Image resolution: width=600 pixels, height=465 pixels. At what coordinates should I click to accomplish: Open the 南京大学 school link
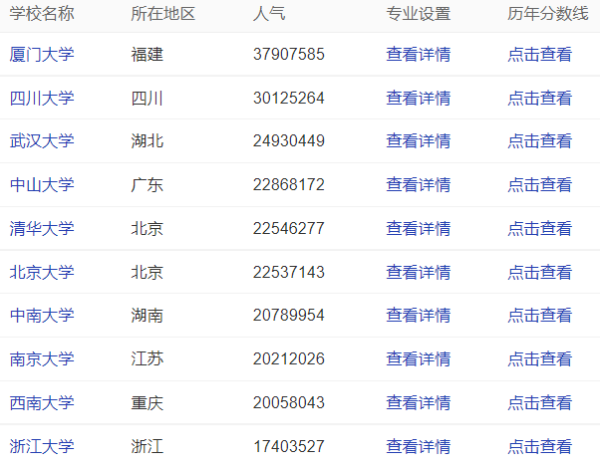tap(42, 359)
